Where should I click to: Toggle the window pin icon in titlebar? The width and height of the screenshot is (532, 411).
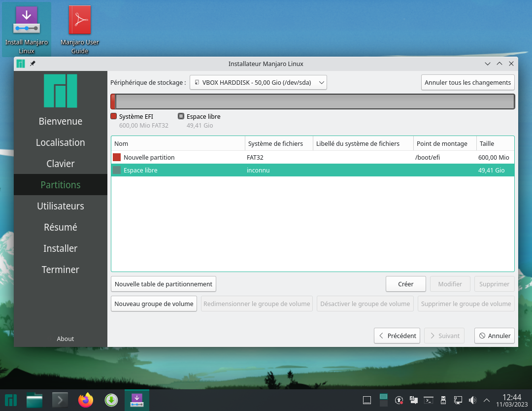point(33,64)
